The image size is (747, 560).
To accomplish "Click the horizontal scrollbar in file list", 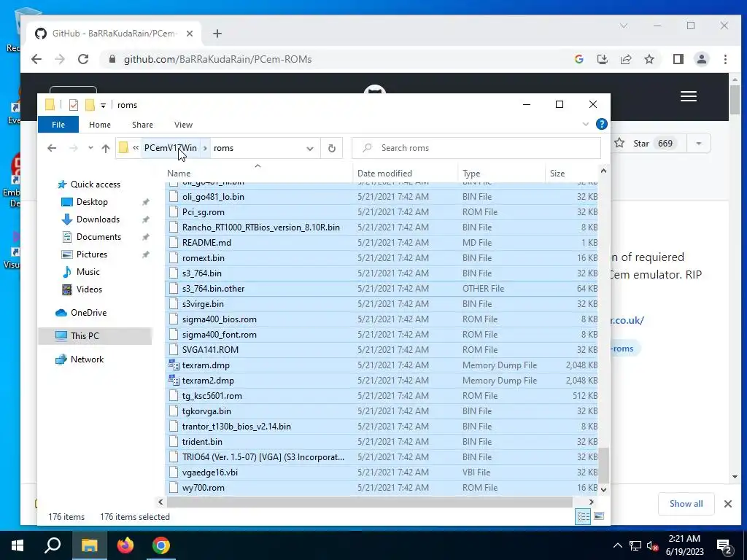I will pos(370,502).
